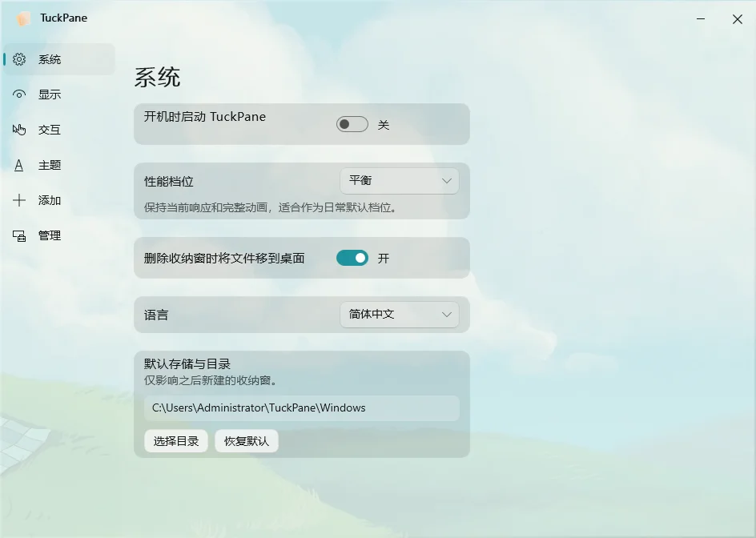Viewport: 756px width, 538px height.
Task: Select the 添加 sidebar item
Action: point(59,200)
